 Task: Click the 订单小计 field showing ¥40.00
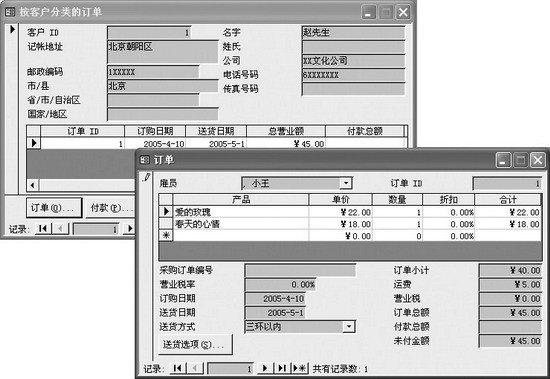pyautogui.click(x=510, y=271)
